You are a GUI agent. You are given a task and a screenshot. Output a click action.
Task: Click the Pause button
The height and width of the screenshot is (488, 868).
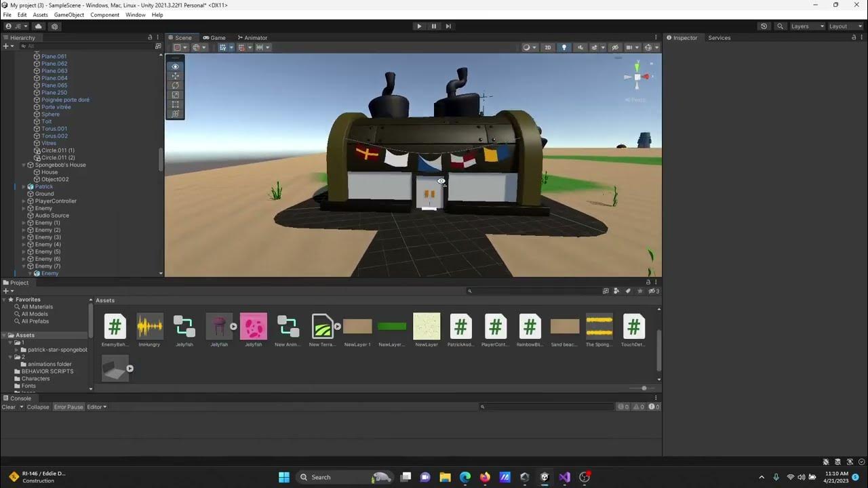[x=434, y=26]
